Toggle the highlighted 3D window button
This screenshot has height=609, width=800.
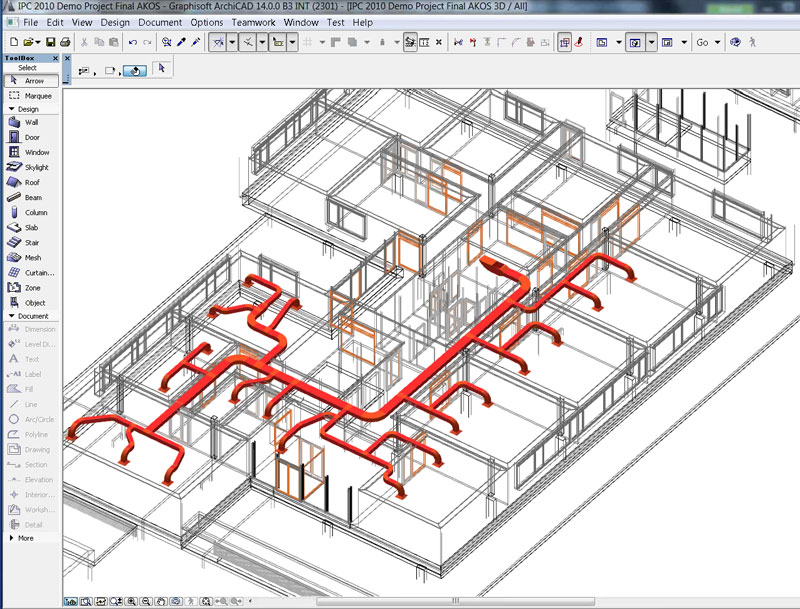635,42
